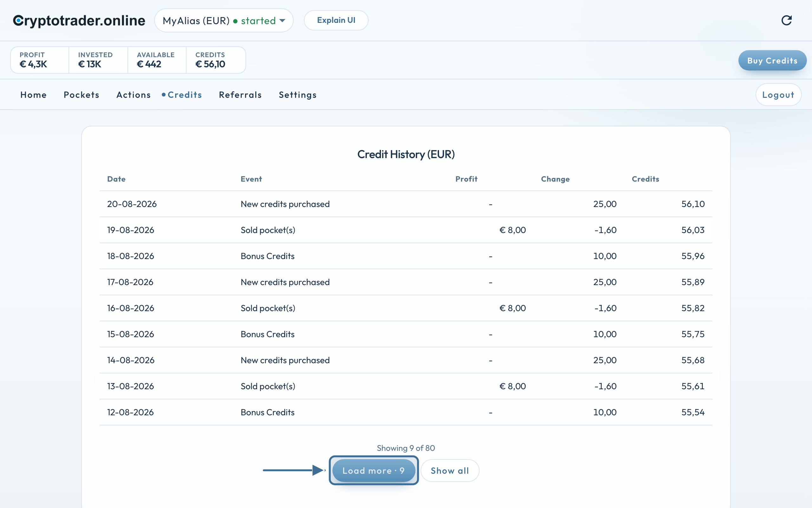Image resolution: width=812 pixels, height=508 pixels.
Task: Click Sold pocket(s) event on 16-08-2026 row
Action: click(268, 308)
